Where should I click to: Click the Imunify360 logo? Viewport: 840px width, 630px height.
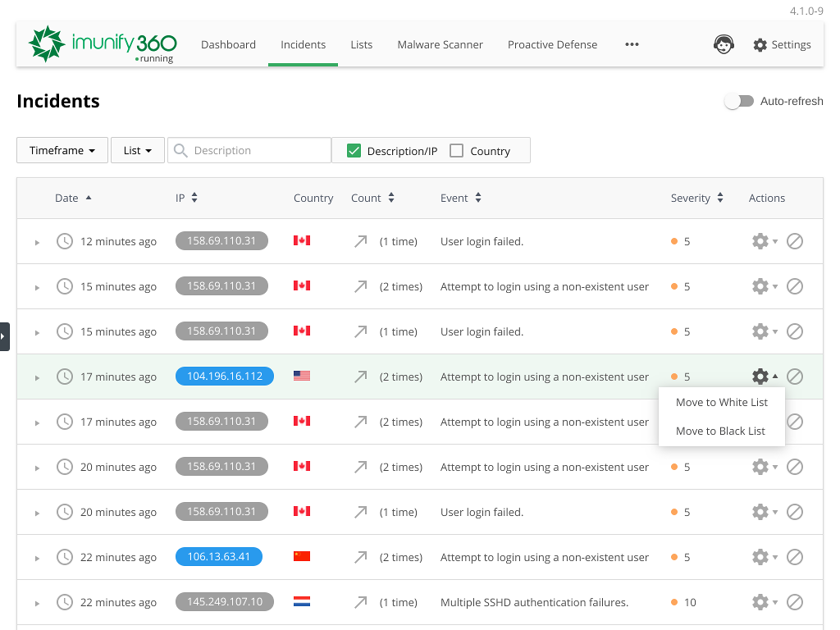[x=102, y=44]
